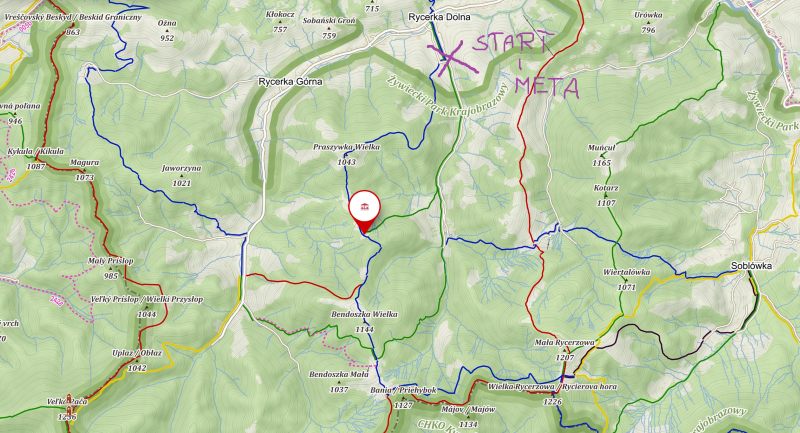Select the Urówka 796 peak label
This screenshot has height=433, width=800.
648,22
